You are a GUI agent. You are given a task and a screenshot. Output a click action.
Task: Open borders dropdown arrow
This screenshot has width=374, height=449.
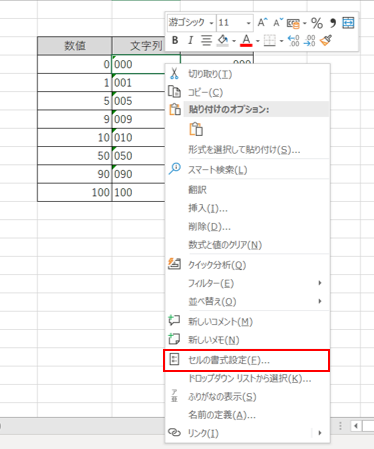pos(281,41)
